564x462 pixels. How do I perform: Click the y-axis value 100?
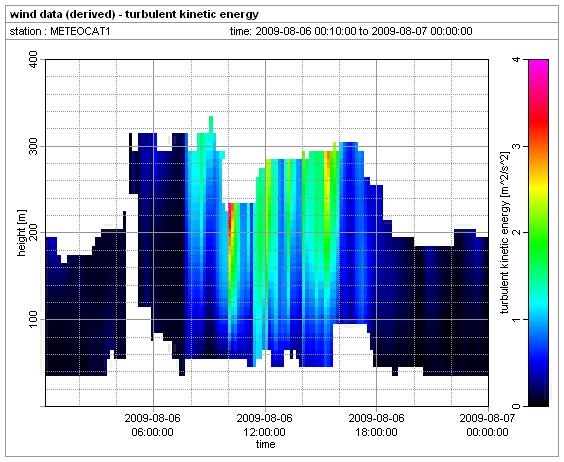tap(32, 320)
